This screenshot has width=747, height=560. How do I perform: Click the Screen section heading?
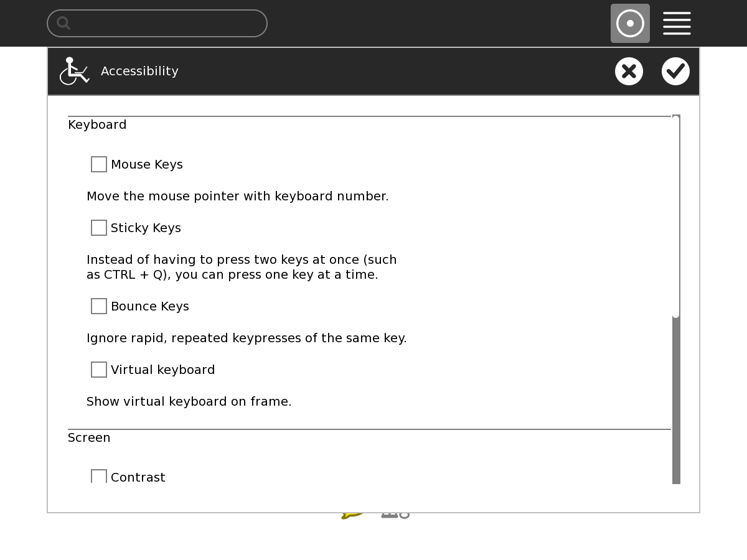click(x=89, y=438)
